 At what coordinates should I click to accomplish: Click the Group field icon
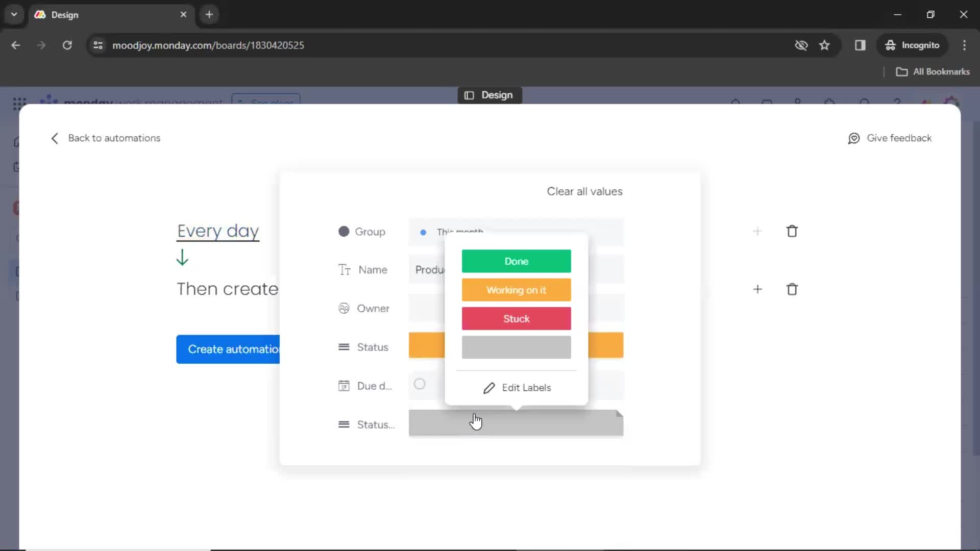344,231
